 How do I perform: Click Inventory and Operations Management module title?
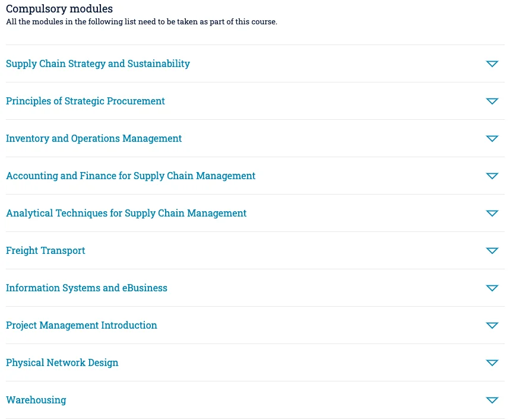(x=94, y=138)
